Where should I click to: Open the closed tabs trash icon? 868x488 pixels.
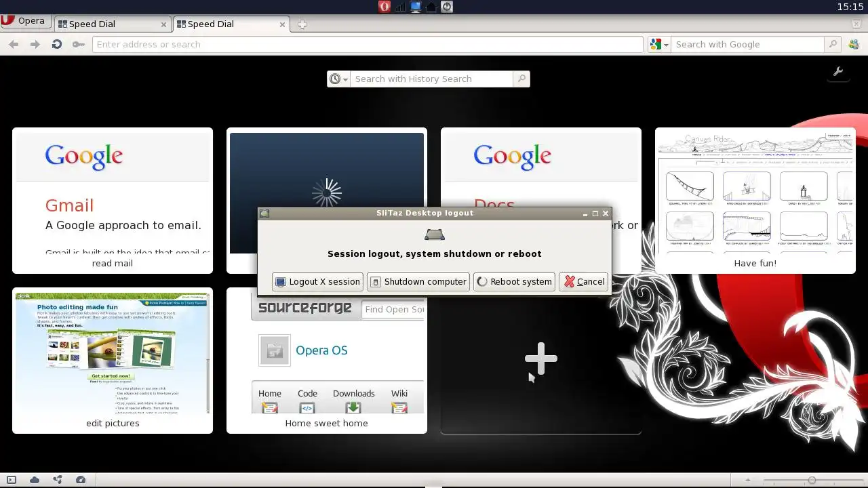pos(856,24)
